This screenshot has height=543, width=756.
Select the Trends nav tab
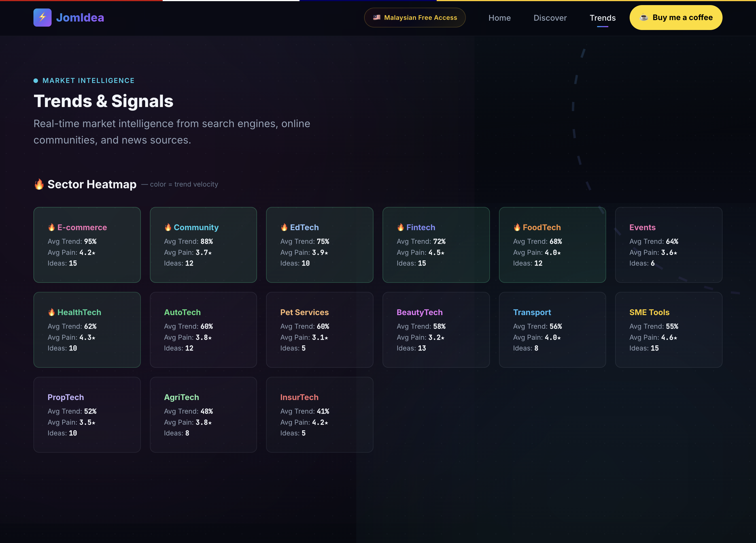pos(602,18)
